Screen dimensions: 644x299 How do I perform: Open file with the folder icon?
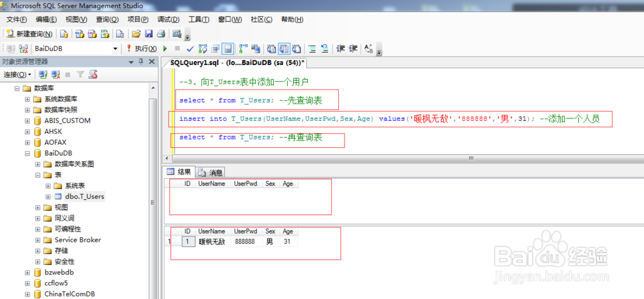pyautogui.click(x=136, y=34)
